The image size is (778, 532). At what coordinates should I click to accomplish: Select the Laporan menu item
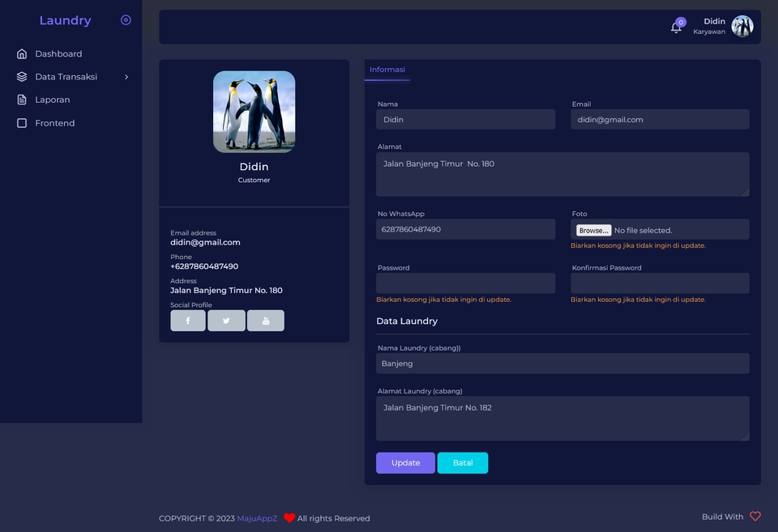pyautogui.click(x=52, y=100)
